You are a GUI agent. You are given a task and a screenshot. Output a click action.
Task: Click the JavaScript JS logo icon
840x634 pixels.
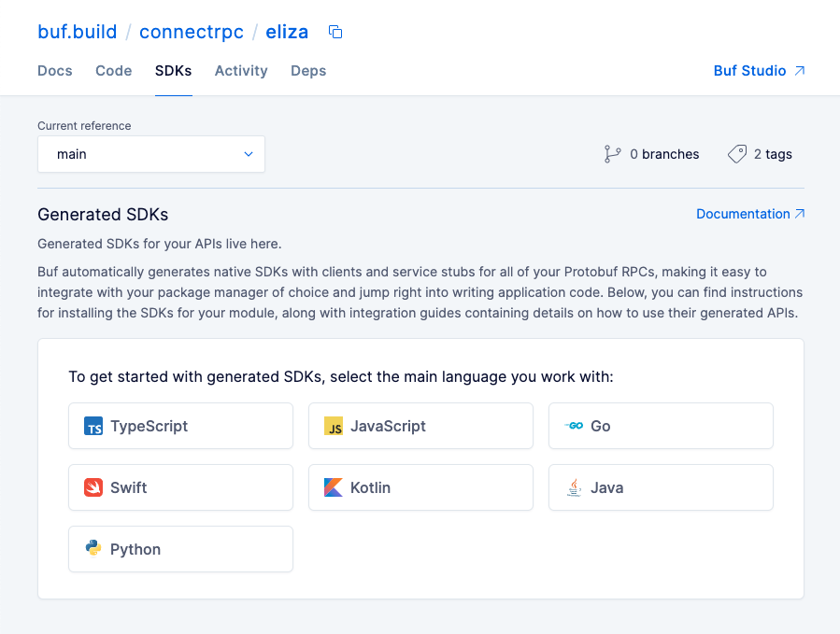pos(334,426)
